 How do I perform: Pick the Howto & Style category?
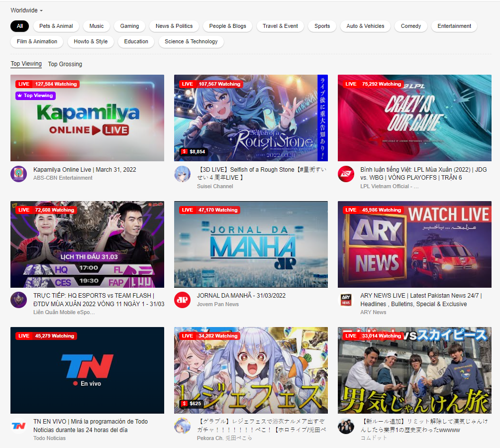91,41
